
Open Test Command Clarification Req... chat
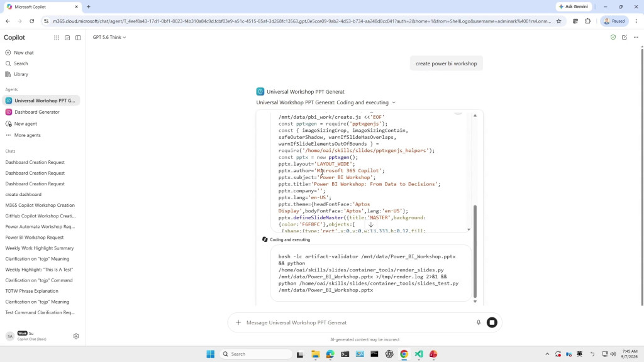[40, 312]
